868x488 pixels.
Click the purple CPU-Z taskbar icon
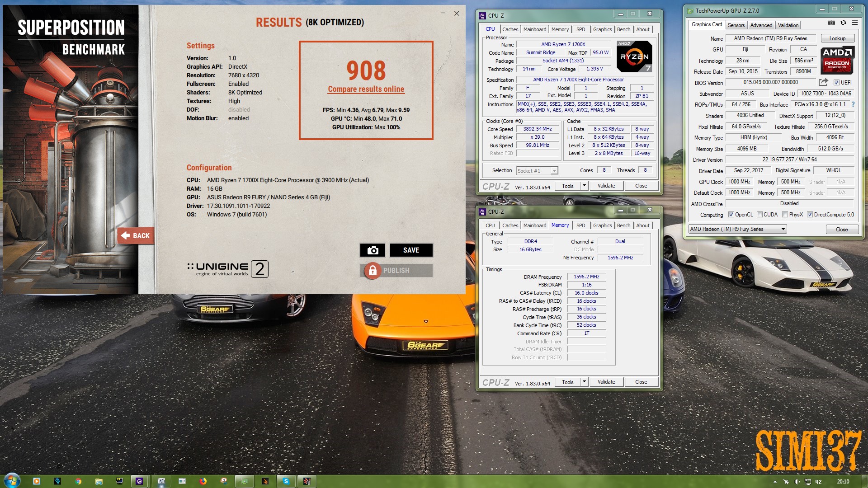[140, 481]
